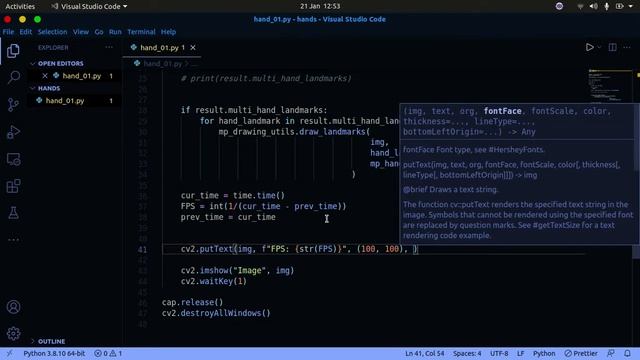The image size is (640, 360).
Task: Collapse the HANDS folder section
Action: click(x=45, y=88)
